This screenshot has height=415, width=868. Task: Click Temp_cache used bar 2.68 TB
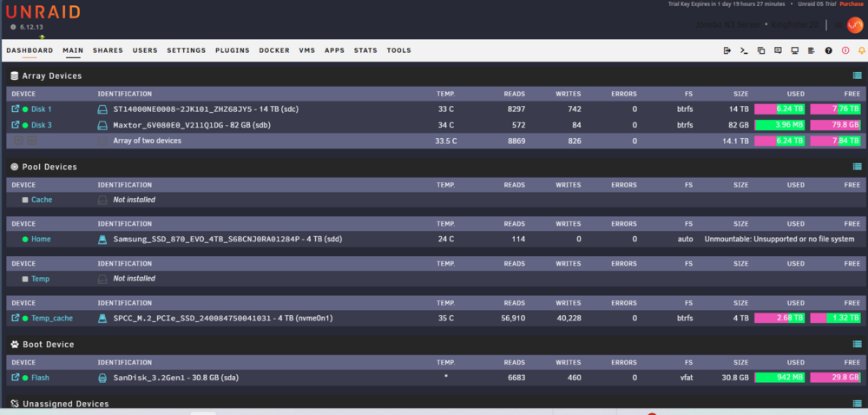coord(780,318)
